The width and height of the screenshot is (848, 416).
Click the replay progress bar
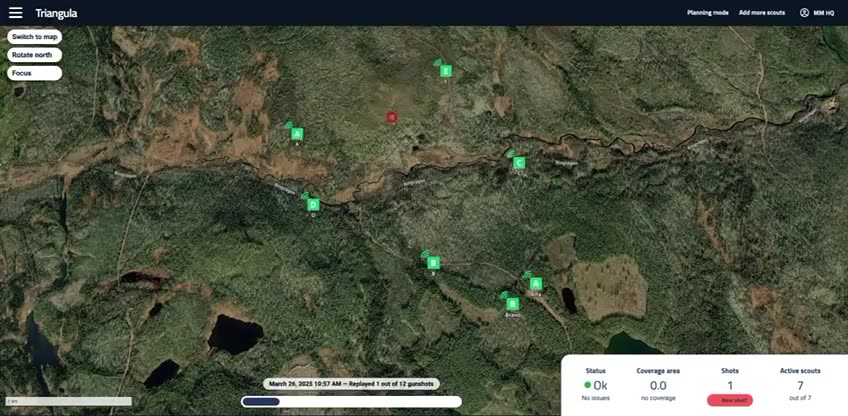pos(352,401)
